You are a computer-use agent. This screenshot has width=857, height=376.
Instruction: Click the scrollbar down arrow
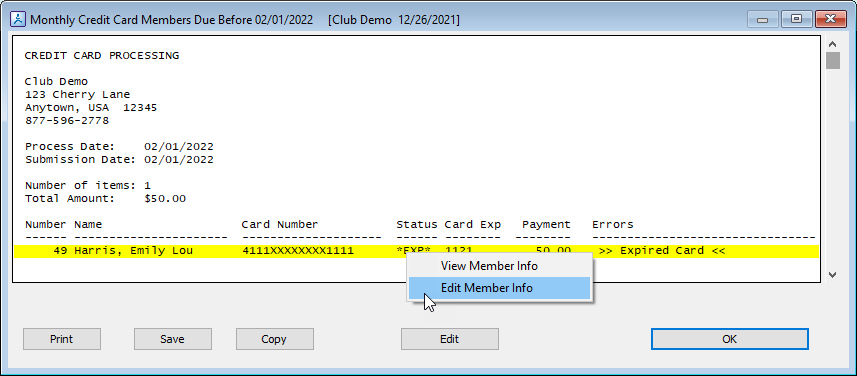[x=832, y=275]
